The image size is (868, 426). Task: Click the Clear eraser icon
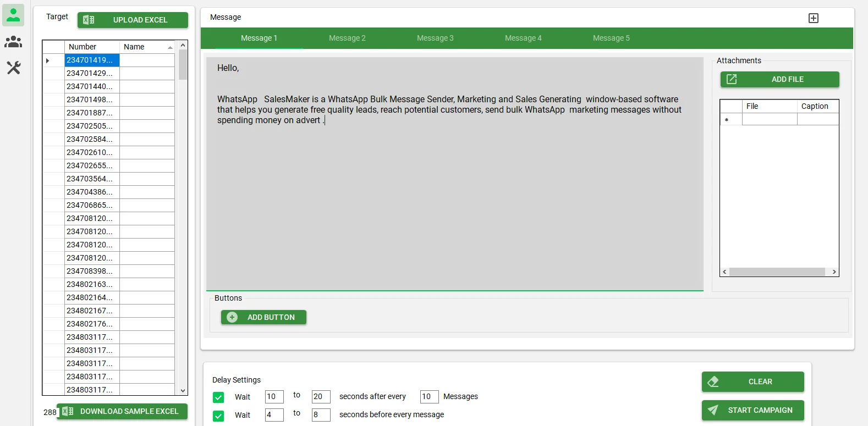tap(713, 381)
